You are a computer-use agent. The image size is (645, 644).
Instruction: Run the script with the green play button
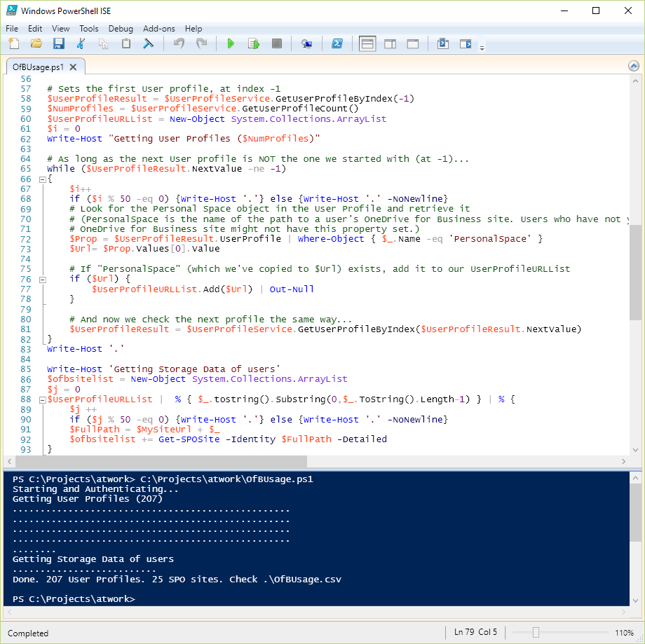click(x=231, y=43)
